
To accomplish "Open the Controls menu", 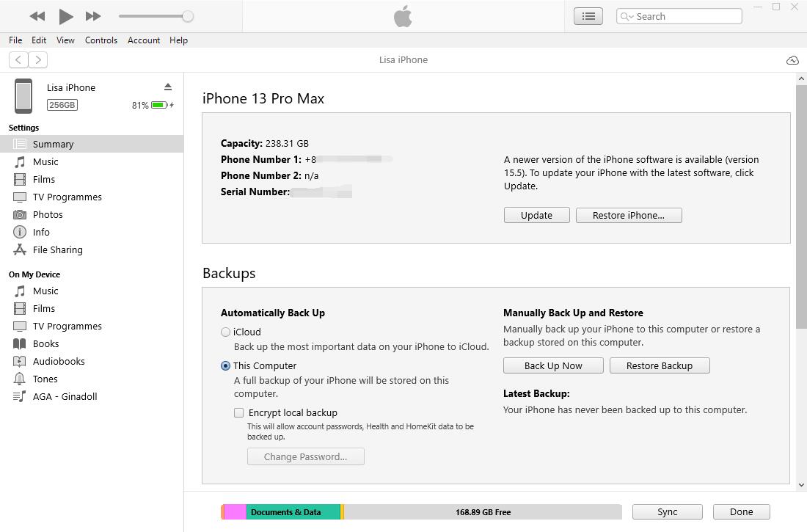I will (101, 40).
